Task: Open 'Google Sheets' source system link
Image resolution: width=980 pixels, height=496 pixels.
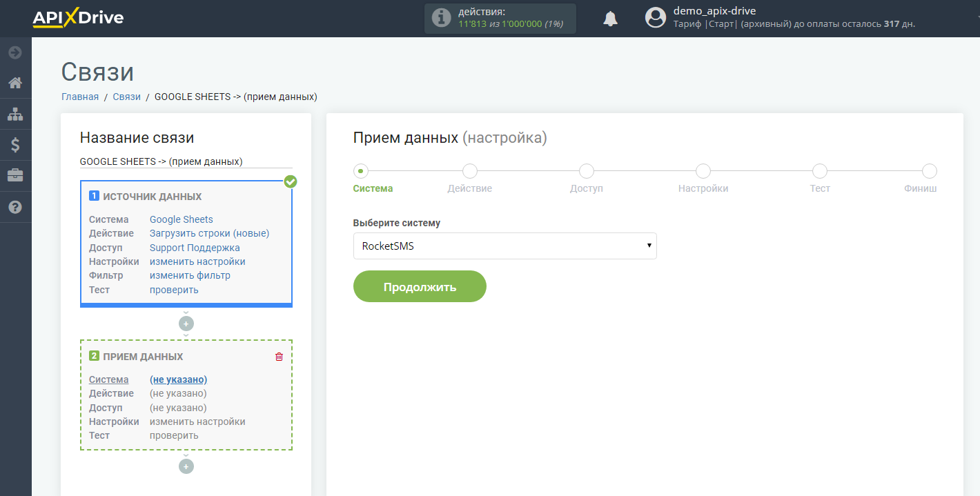Action: (182, 219)
